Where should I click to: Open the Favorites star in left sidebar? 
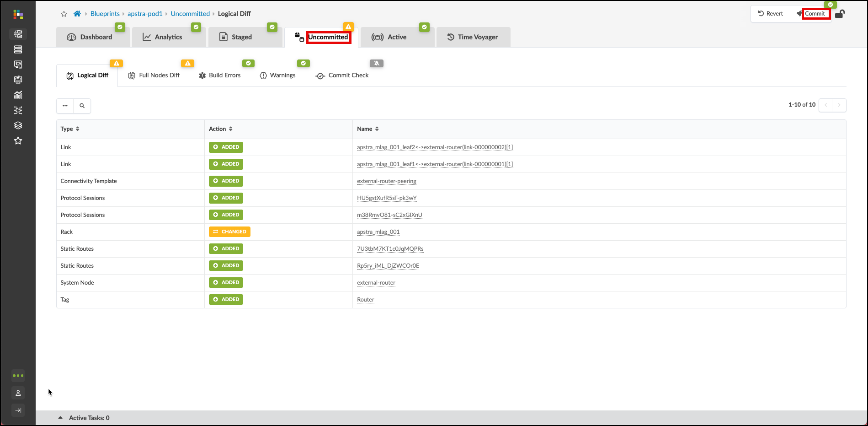coord(18,141)
